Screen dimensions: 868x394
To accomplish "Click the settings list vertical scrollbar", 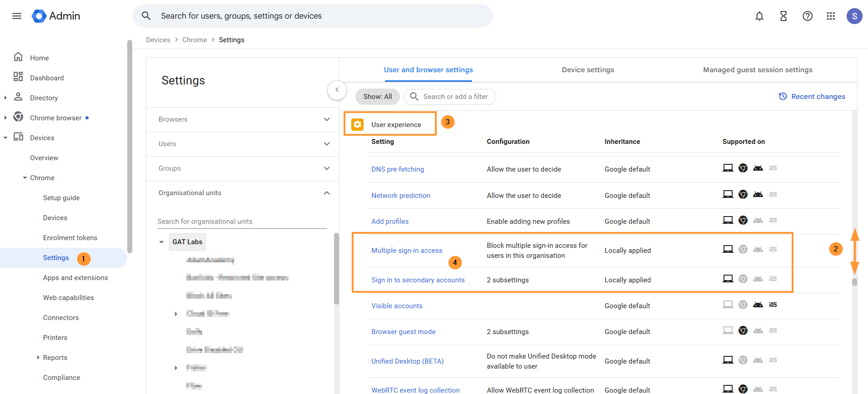I will pyautogui.click(x=854, y=282).
